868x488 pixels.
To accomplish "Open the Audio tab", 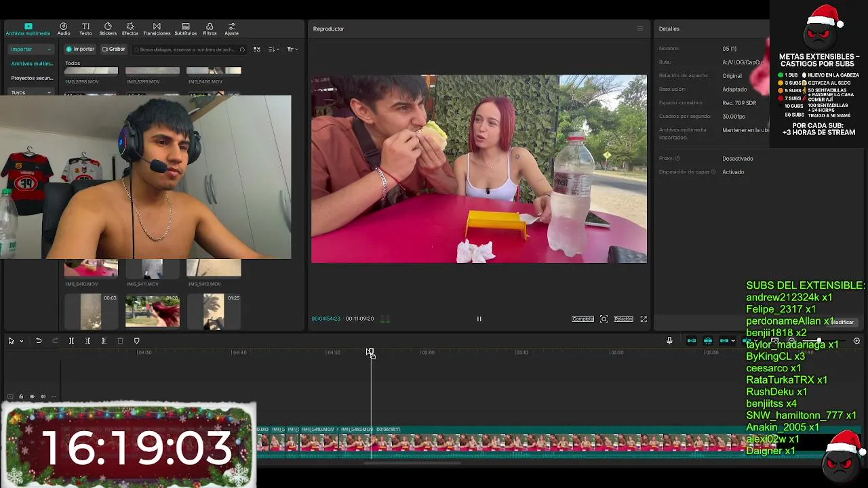I will [x=64, y=29].
